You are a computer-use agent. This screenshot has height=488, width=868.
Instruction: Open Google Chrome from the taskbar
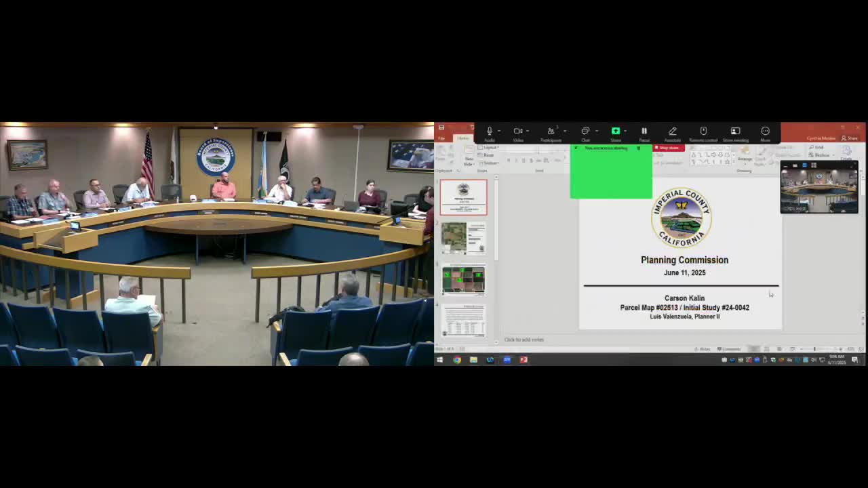coord(457,360)
